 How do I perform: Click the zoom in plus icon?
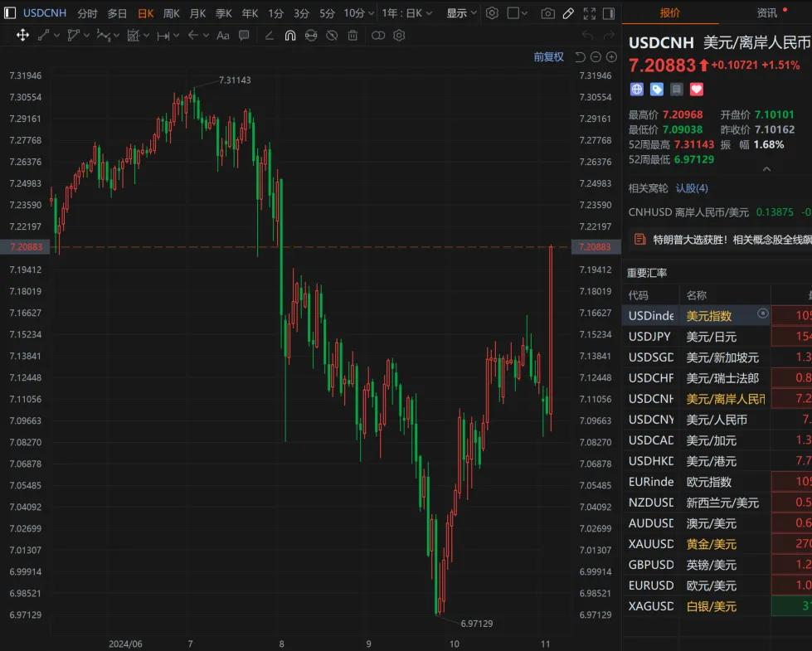pos(611,57)
